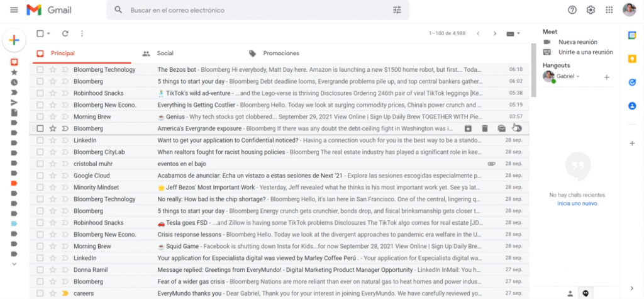Click the Nueva reunión link
The image size is (644, 299).
click(576, 42)
